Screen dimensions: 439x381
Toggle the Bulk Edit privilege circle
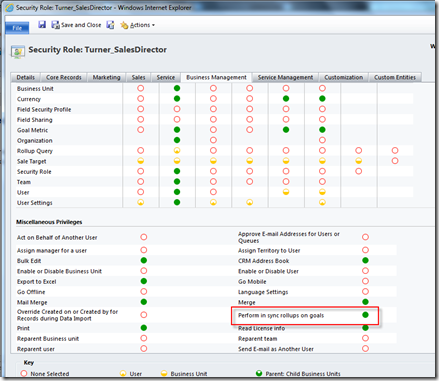pyautogui.click(x=144, y=260)
